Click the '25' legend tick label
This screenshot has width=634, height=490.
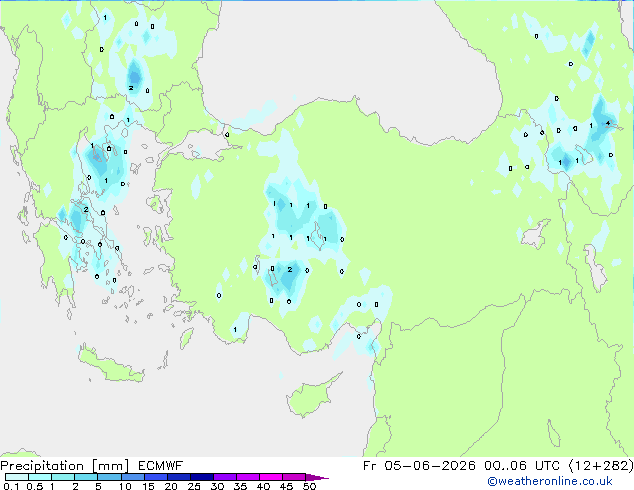pyautogui.click(x=194, y=486)
